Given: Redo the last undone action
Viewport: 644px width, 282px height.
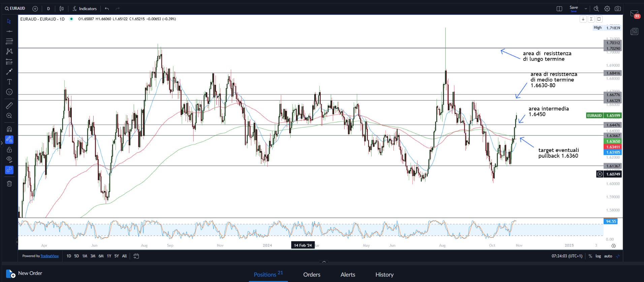Looking at the screenshot, I should tap(118, 9).
